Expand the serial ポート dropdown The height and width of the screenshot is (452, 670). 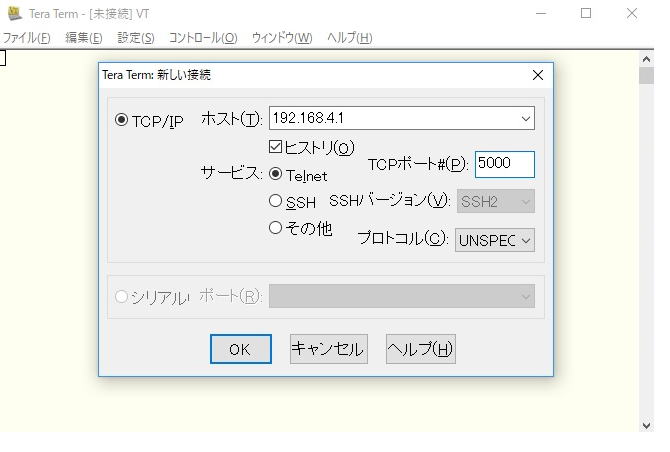point(402,296)
